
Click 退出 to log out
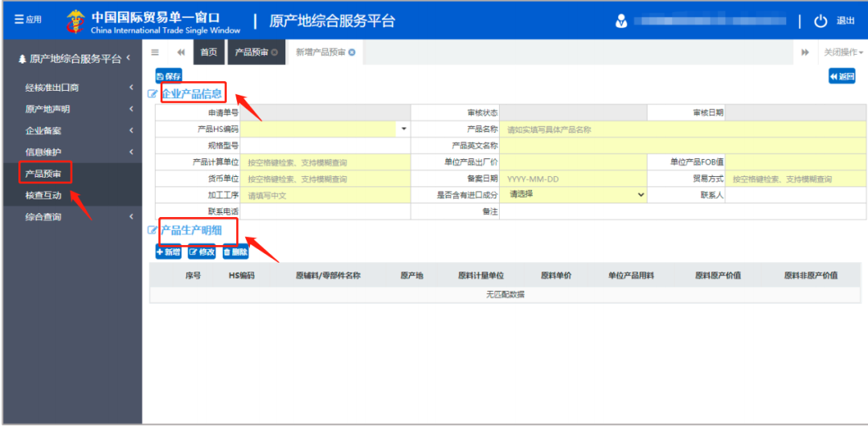coord(845,21)
